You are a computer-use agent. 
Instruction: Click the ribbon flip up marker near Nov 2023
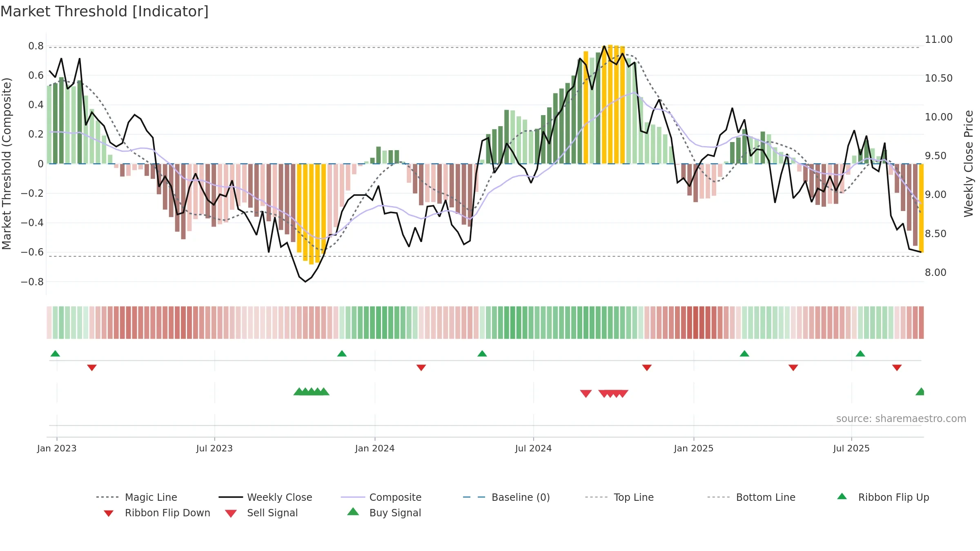(342, 353)
